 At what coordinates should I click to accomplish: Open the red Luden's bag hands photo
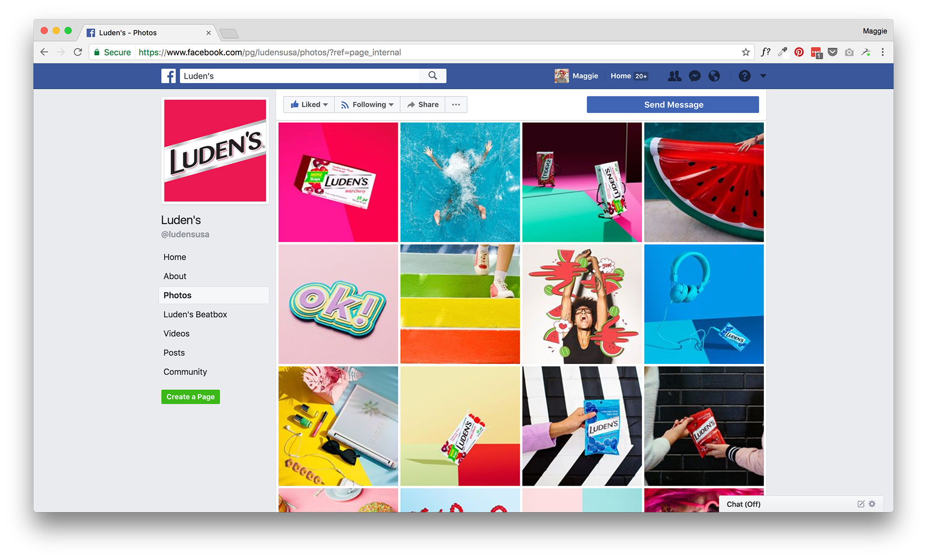click(704, 426)
